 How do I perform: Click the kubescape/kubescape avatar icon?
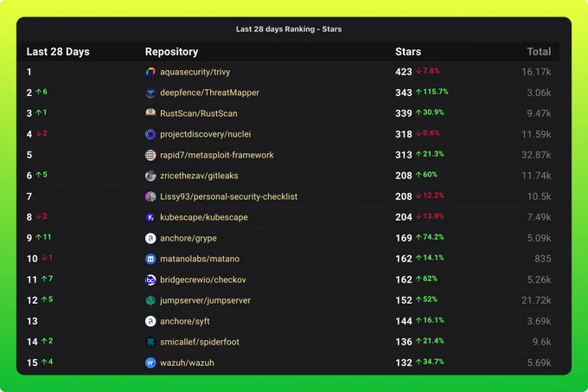click(150, 217)
